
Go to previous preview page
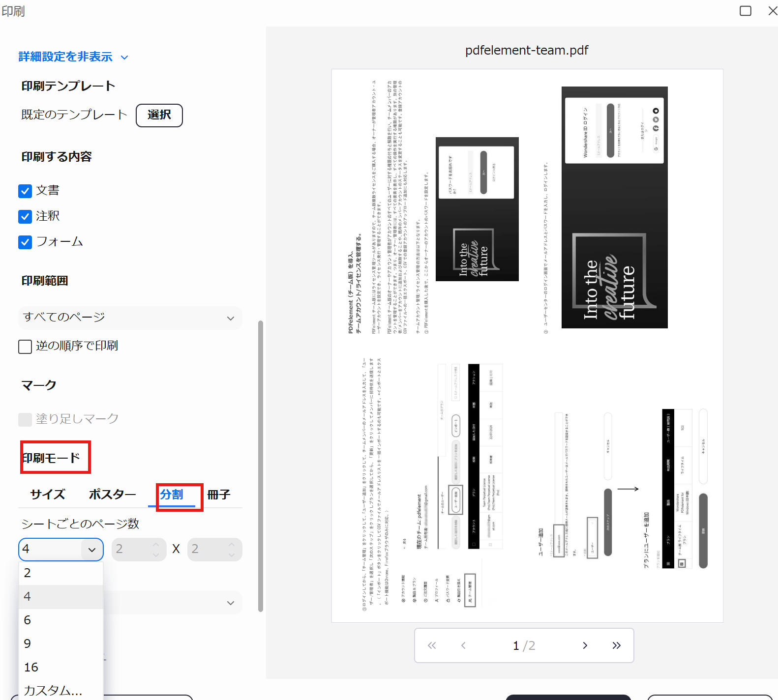[x=463, y=645]
